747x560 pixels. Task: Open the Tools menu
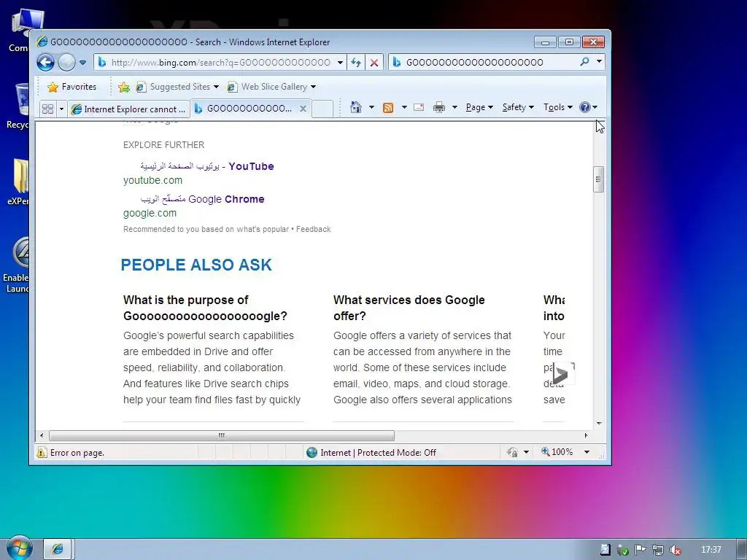tap(557, 107)
